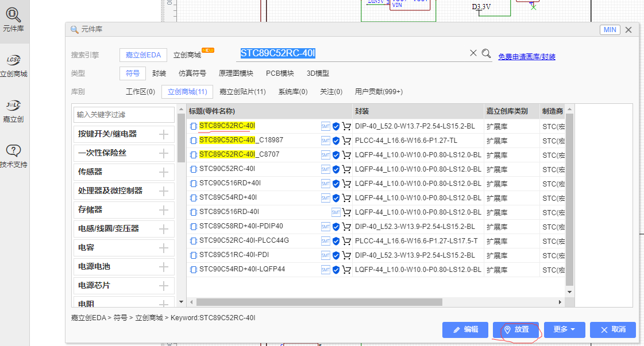
Task: Click category list scroll-down arrow
Action: pyautogui.click(x=181, y=302)
